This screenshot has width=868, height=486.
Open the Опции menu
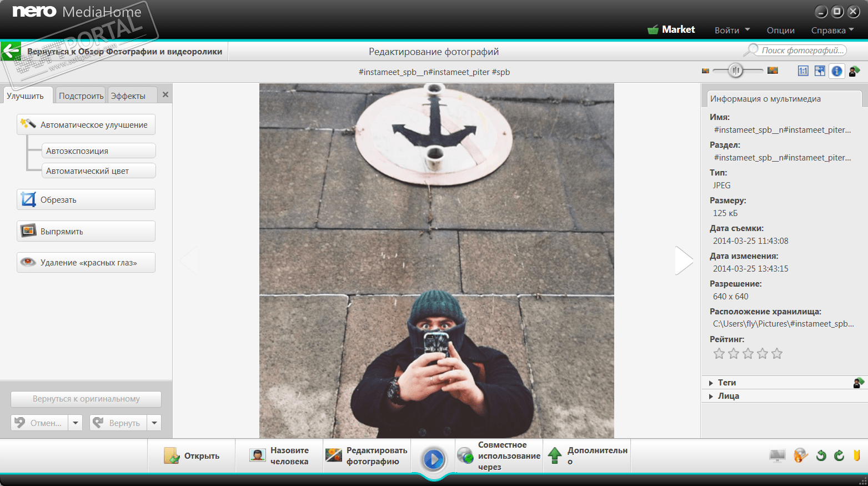[781, 30]
